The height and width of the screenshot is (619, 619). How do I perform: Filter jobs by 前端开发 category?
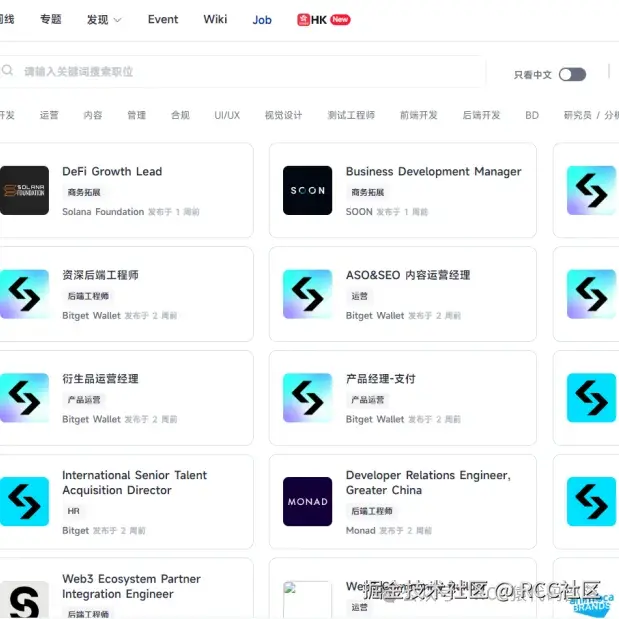tap(419, 115)
